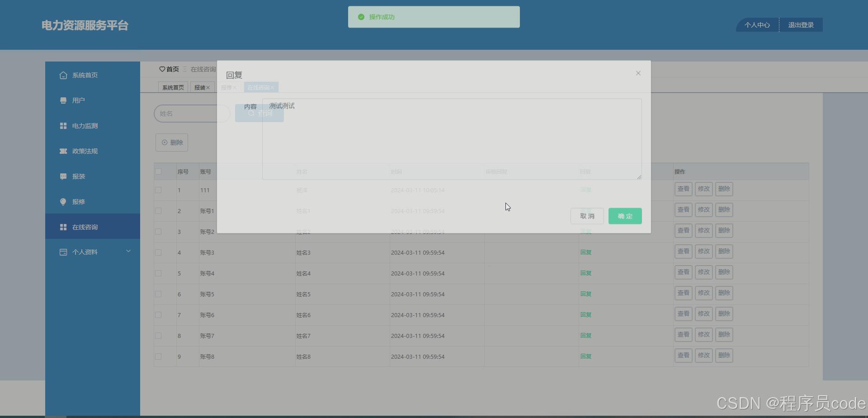Screen dimensions: 868x418
Task: Click the 政策法规 sidebar icon
Action: point(63,151)
